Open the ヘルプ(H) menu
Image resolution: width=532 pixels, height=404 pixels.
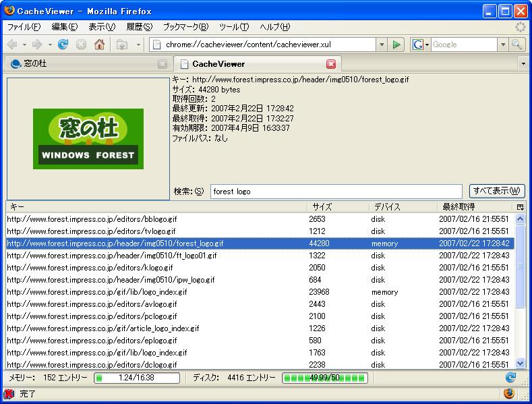coord(275,27)
